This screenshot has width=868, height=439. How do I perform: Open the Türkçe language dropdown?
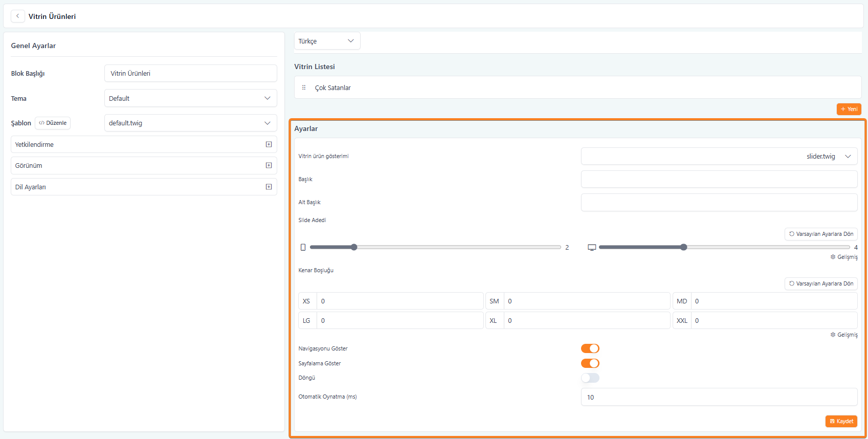(x=327, y=41)
